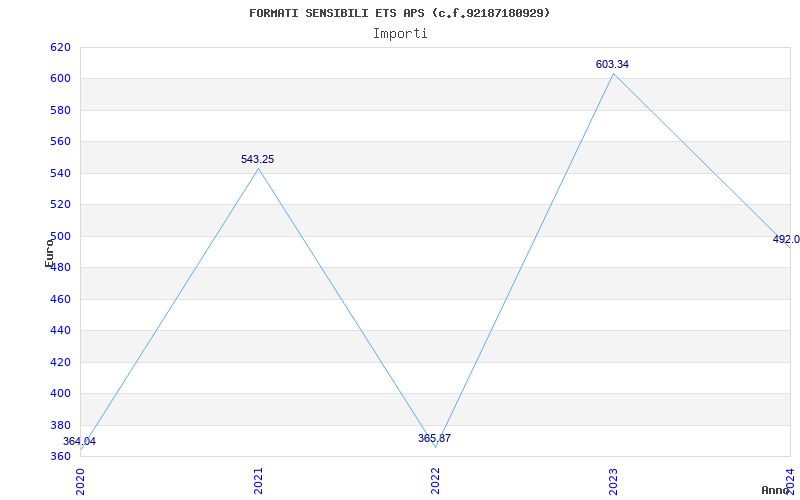Click the y-axis tick value 420
Image resolution: width=800 pixels, height=500 pixels.
[x=60, y=362]
